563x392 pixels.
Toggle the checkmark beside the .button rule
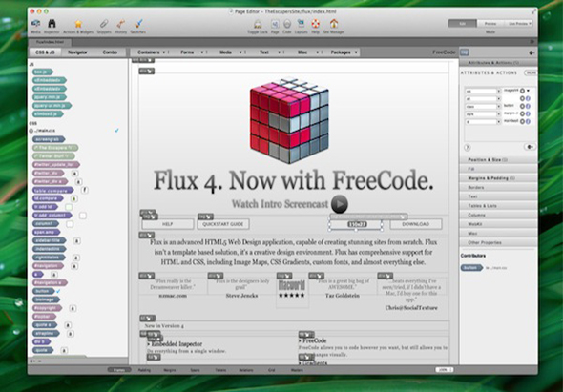click(x=58, y=291)
